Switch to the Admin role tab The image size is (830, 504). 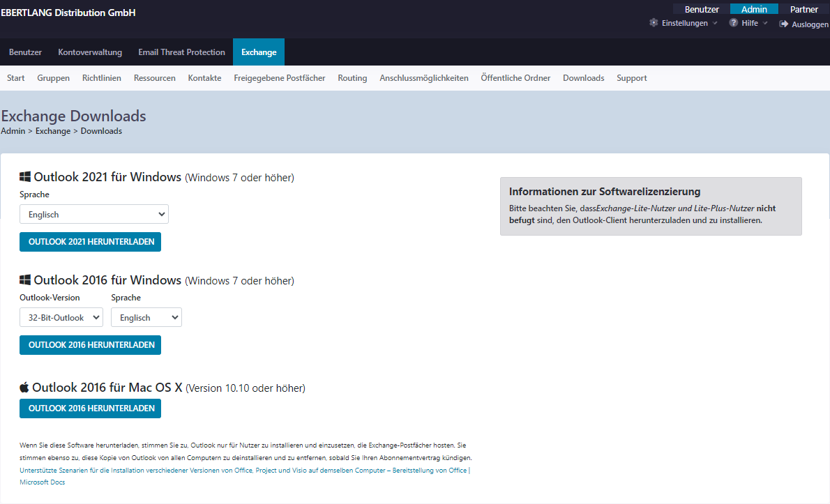click(x=754, y=9)
